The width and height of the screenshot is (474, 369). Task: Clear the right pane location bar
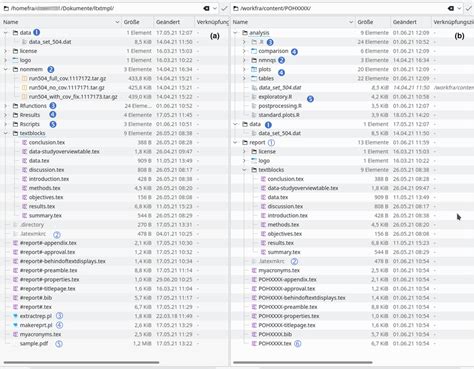[x=451, y=8]
